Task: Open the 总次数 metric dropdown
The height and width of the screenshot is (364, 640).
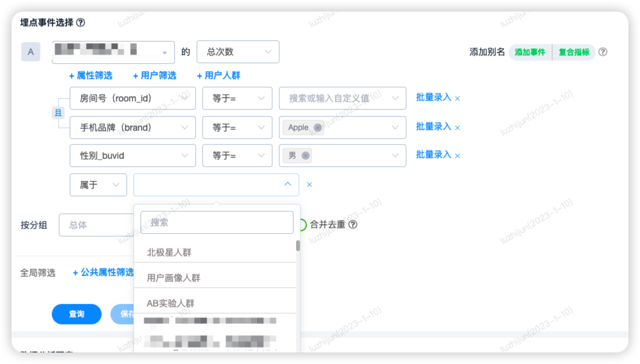Action: coord(237,52)
